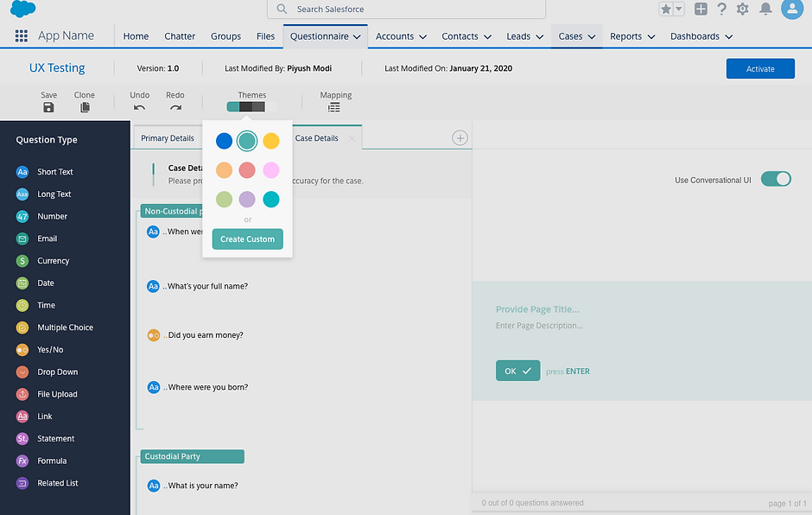Expand the Questionnaire tab dropdown
Image resolution: width=812 pixels, height=515 pixels.
357,37
